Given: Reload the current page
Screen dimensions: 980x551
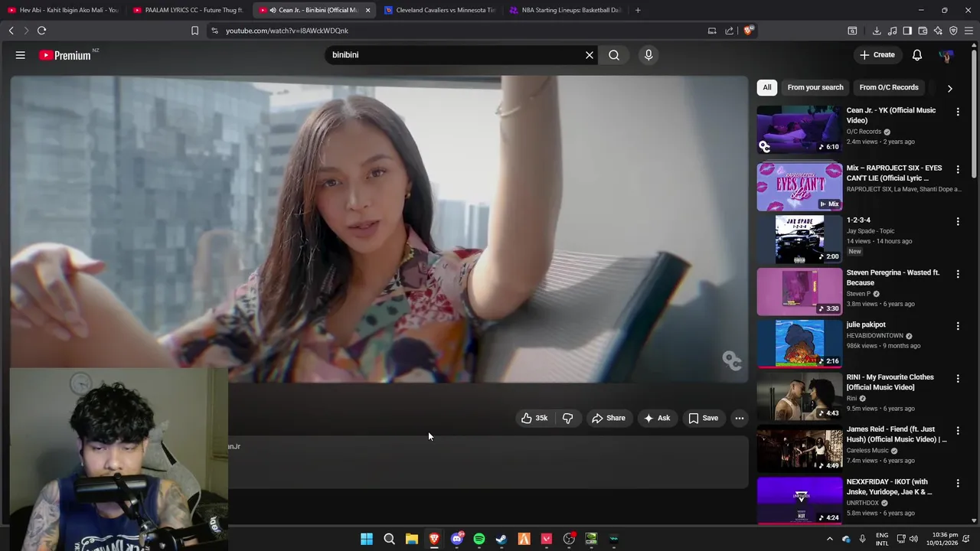Looking at the screenshot, I should click(x=42, y=31).
